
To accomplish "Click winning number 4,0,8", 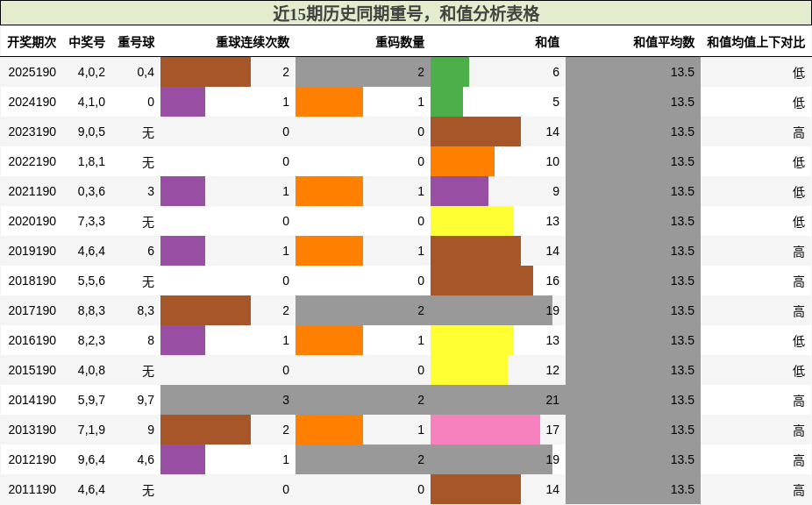I will point(92,370).
